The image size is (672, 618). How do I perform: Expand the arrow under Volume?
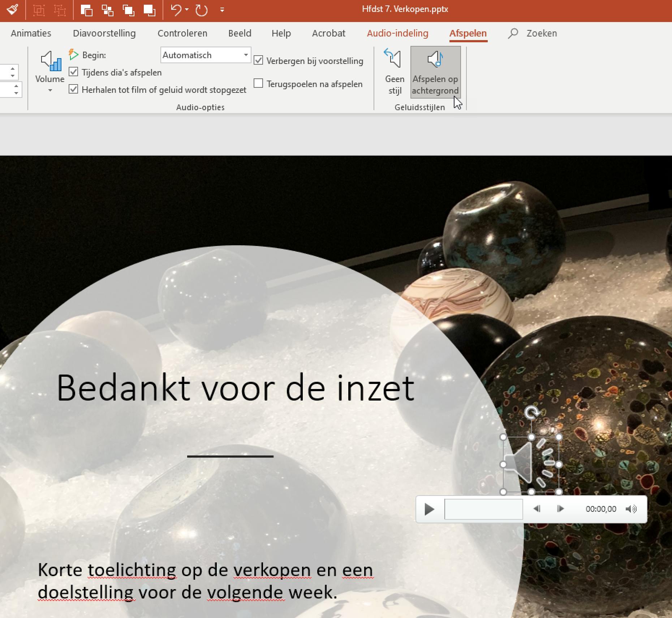(50, 91)
